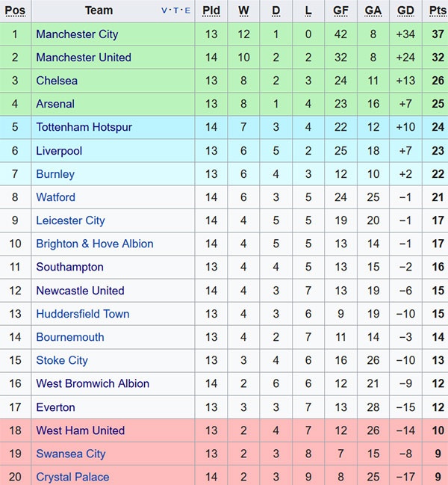
Task: Open the Manchester City team link
Action: point(77,34)
